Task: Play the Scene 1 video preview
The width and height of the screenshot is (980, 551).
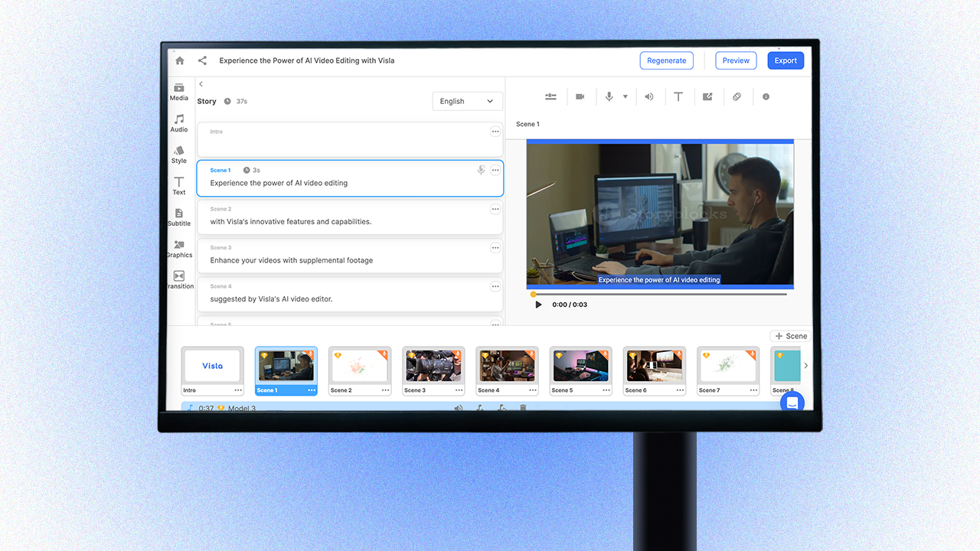Action: tap(538, 305)
